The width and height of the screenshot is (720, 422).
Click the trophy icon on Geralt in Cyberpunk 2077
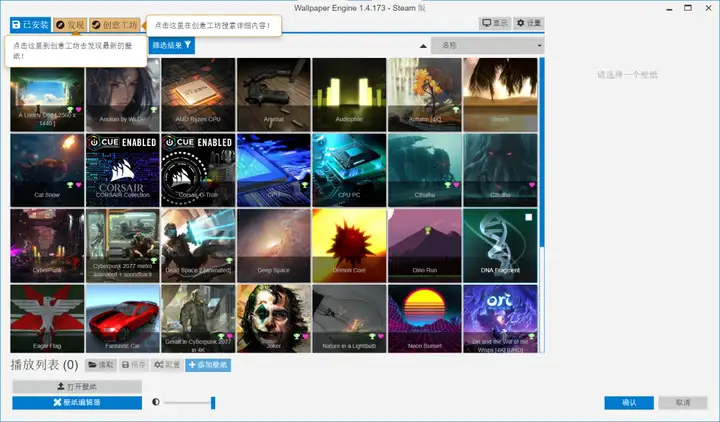tap(221, 336)
